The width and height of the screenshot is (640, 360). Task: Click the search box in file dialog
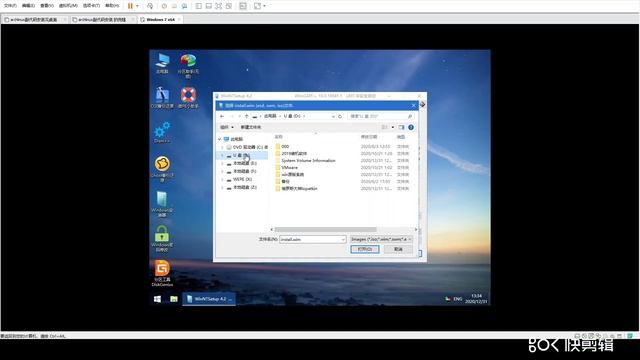(380, 116)
